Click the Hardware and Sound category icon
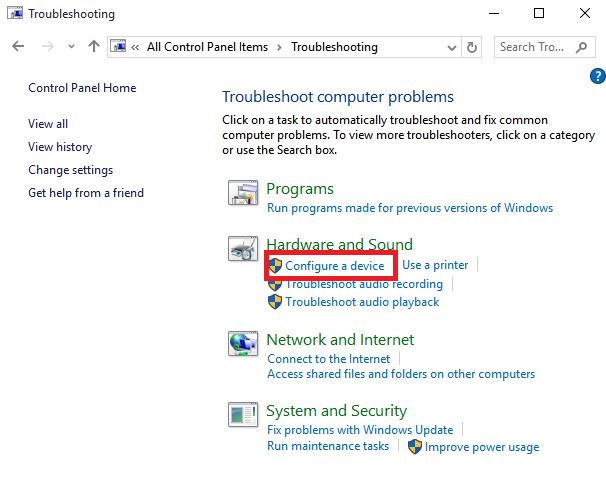The width and height of the screenshot is (606, 493). [243, 248]
